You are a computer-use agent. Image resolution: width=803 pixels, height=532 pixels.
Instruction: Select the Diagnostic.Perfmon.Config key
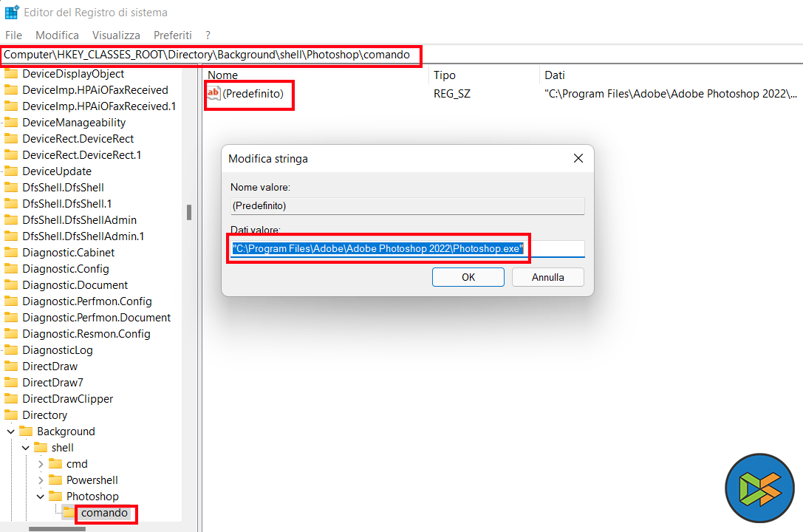87,301
